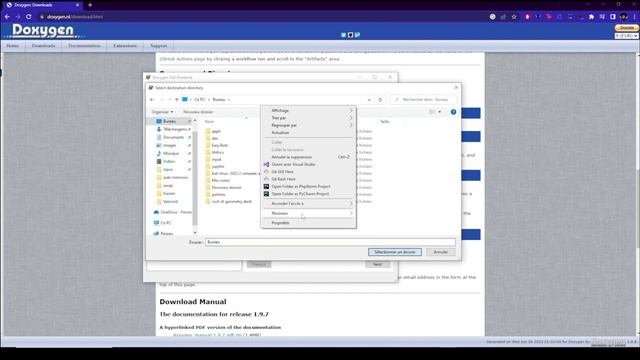Viewport: 640px width, 360px height.
Task: Click the help icon in the folder dialog
Action: tap(453, 112)
